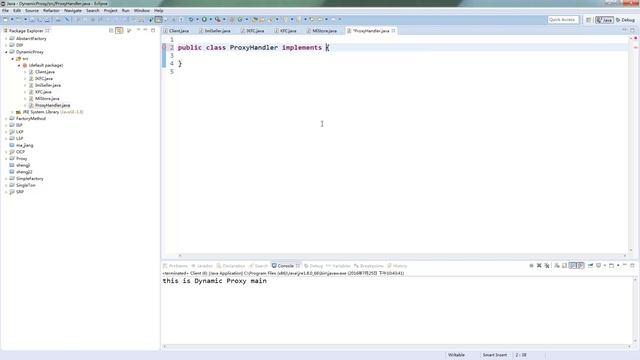Switch to the Javadoc view tab
640x360 pixels.
pos(202,266)
